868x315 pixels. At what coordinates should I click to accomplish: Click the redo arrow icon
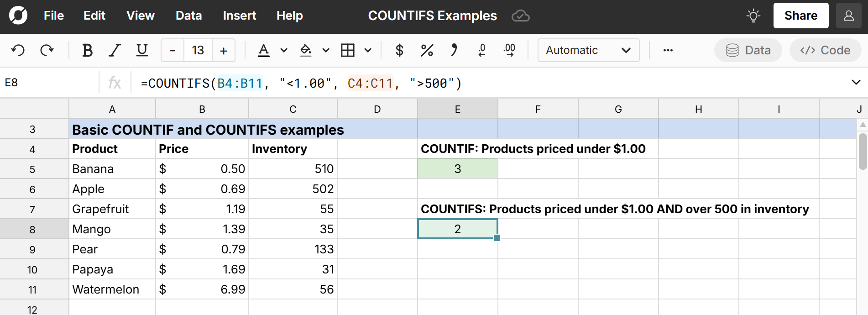pos(47,50)
